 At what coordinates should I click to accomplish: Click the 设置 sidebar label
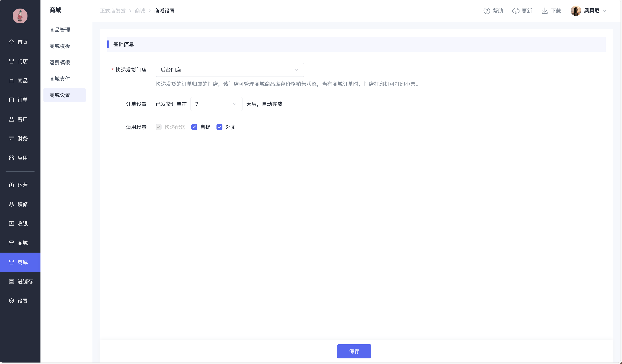(22, 301)
